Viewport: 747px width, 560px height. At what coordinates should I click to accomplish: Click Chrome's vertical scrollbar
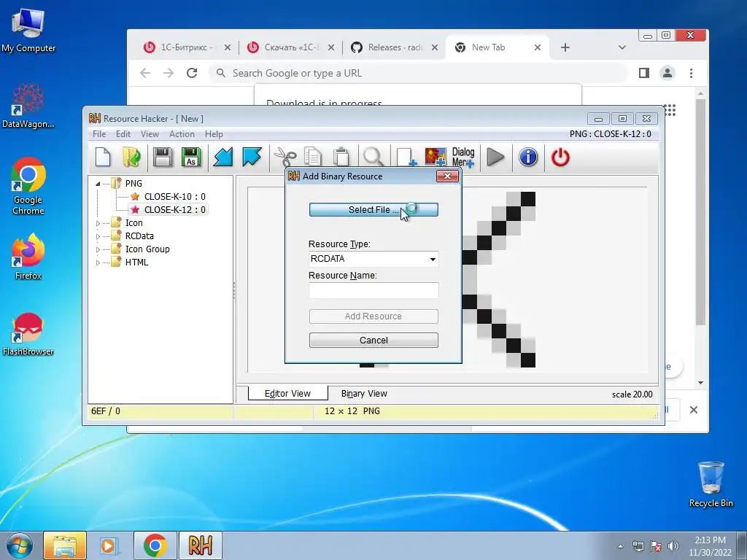[700, 212]
